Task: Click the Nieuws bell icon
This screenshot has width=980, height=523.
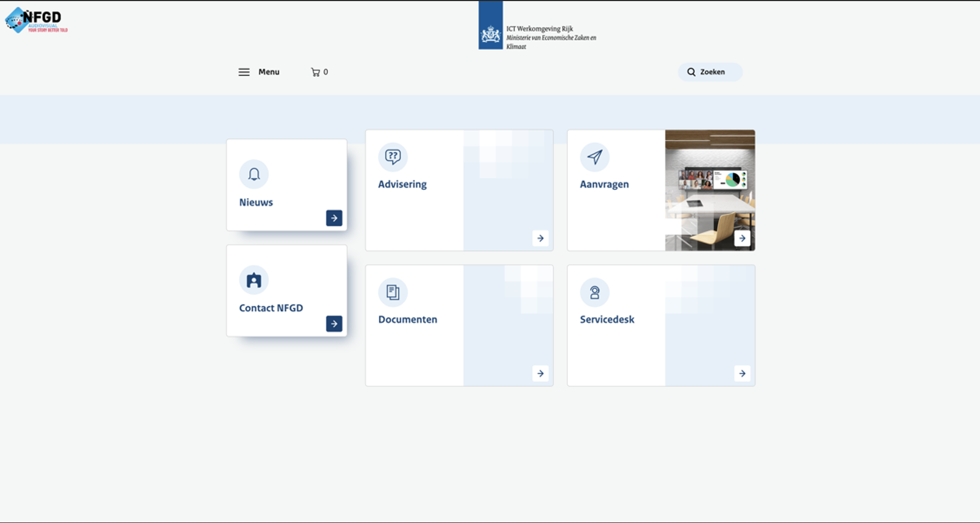Action: click(x=254, y=174)
